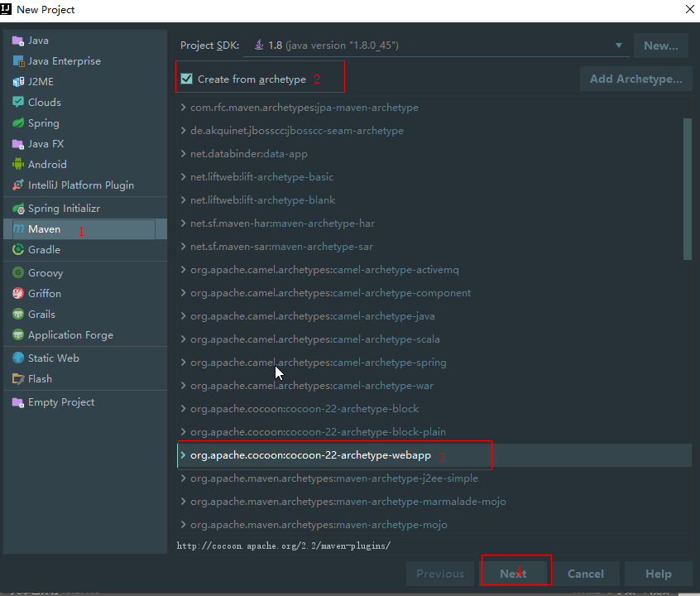Click the Java project type icon
Screen dimensions: 700x596
(x=18, y=41)
